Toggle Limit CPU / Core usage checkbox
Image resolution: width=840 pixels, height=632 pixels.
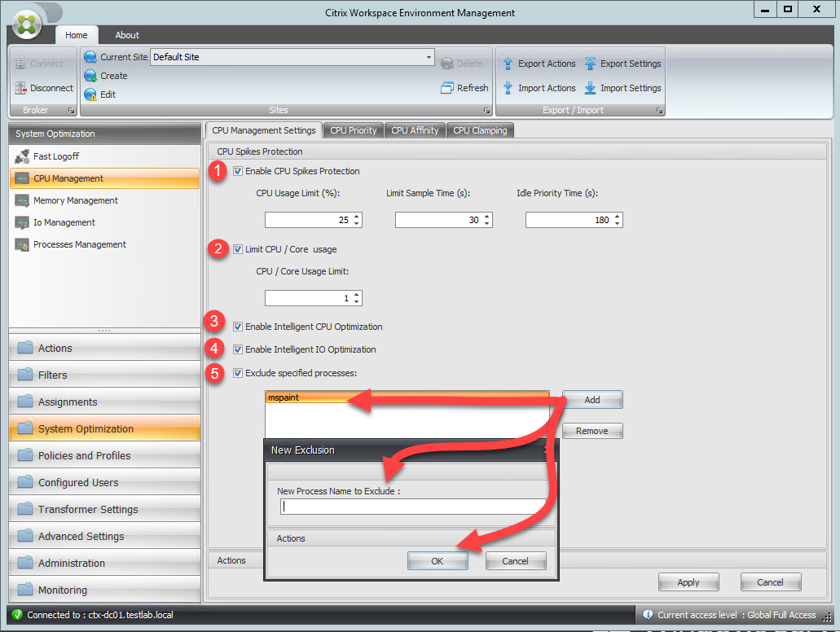[238, 249]
